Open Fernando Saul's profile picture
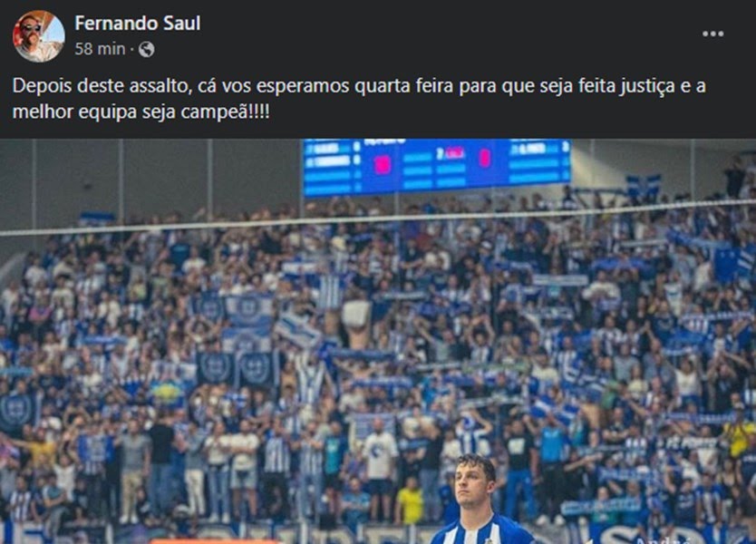Viewport: 756px width, 544px height. click(39, 36)
